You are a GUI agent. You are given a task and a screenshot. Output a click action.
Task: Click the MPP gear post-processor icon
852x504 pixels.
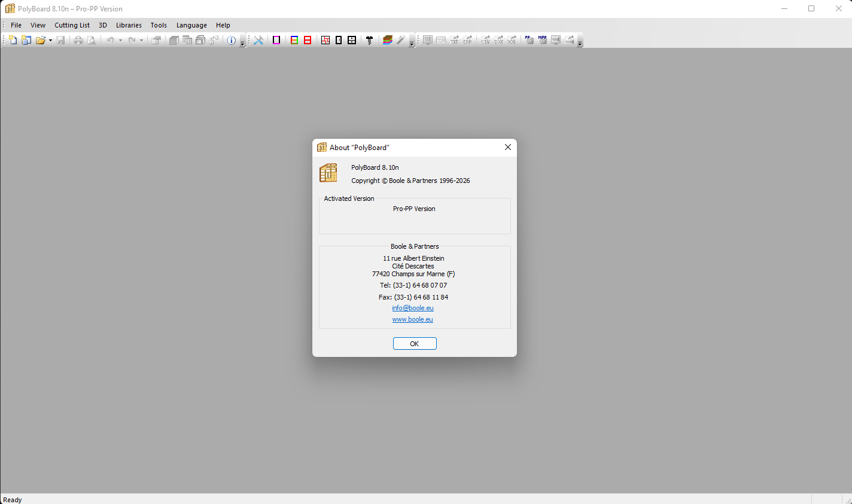pyautogui.click(x=543, y=40)
